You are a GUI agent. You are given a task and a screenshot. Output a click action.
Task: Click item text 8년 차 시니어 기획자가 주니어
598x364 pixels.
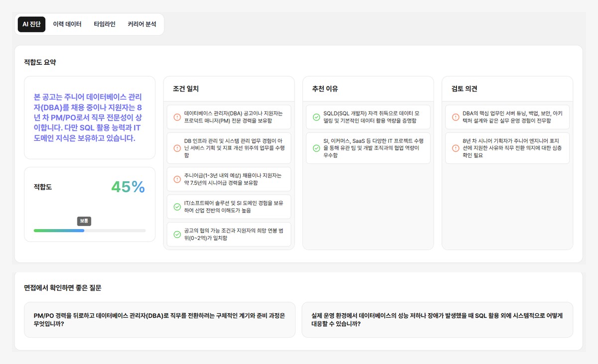[x=512, y=148]
